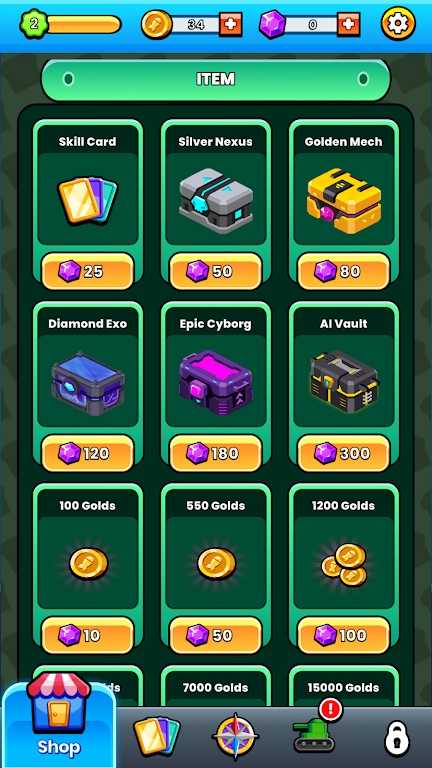This screenshot has height=768, width=432.
Task: Open the settings gear icon
Action: tap(398, 23)
